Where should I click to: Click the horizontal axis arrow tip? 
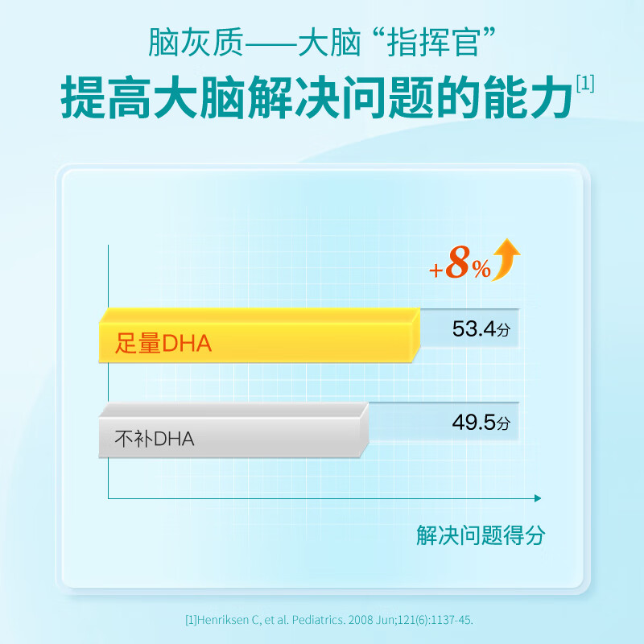(x=535, y=499)
